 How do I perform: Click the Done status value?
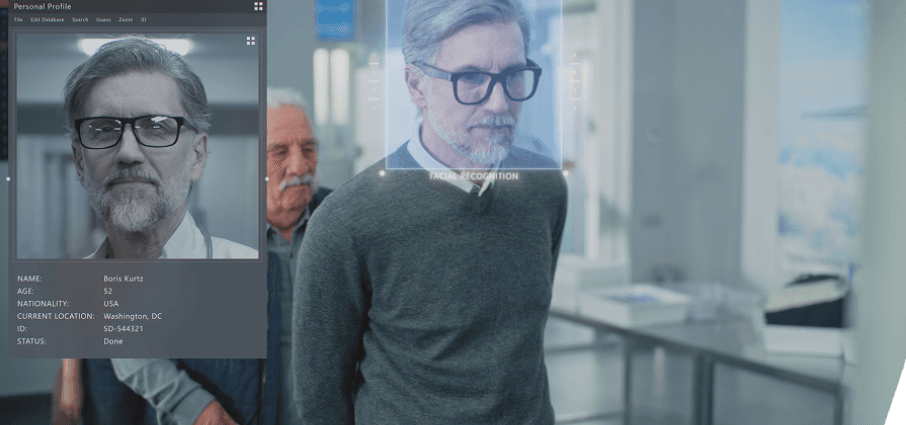113,341
